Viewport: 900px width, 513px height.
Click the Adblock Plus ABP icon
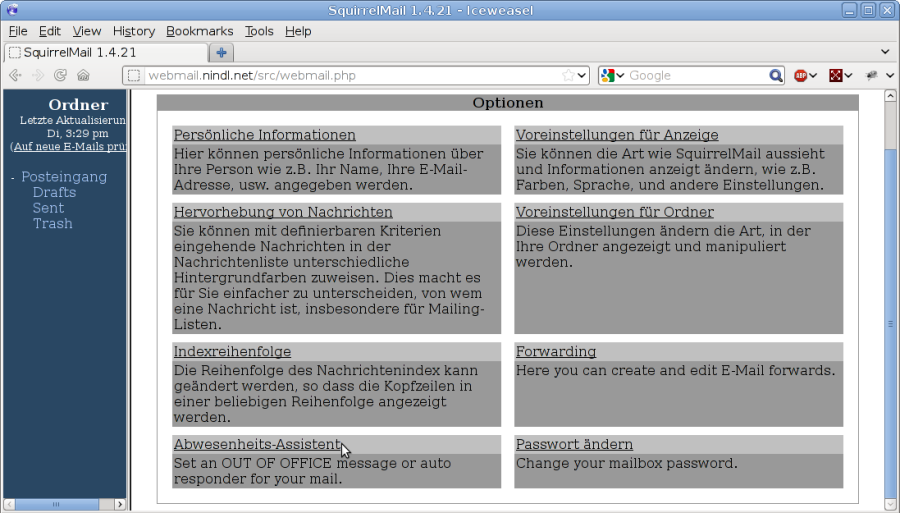(x=800, y=75)
